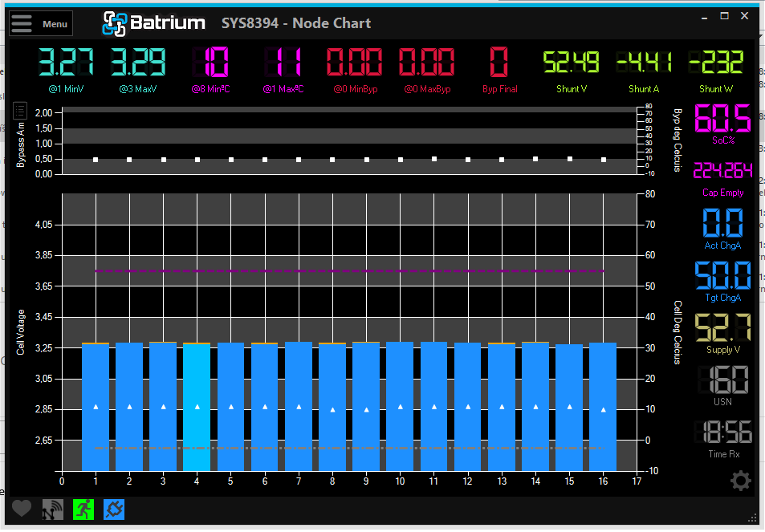Open the chart legend list icon
The image size is (765, 532).
[x=20, y=111]
